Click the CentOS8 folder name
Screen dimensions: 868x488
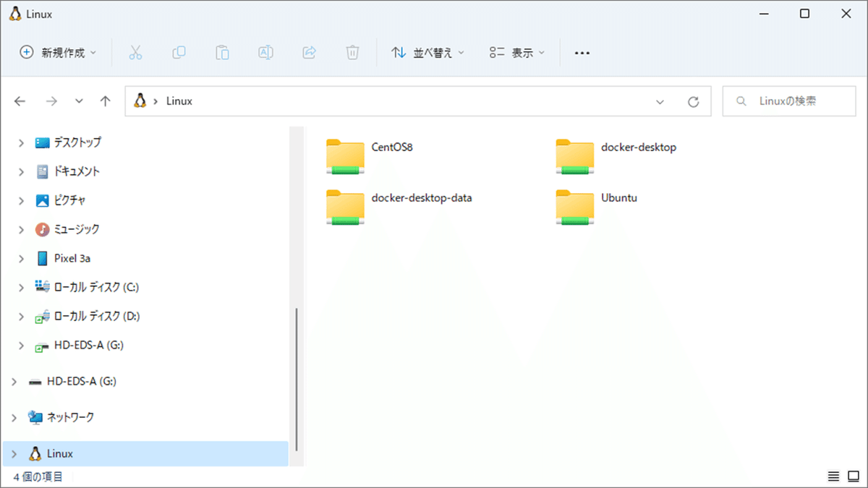click(x=392, y=147)
